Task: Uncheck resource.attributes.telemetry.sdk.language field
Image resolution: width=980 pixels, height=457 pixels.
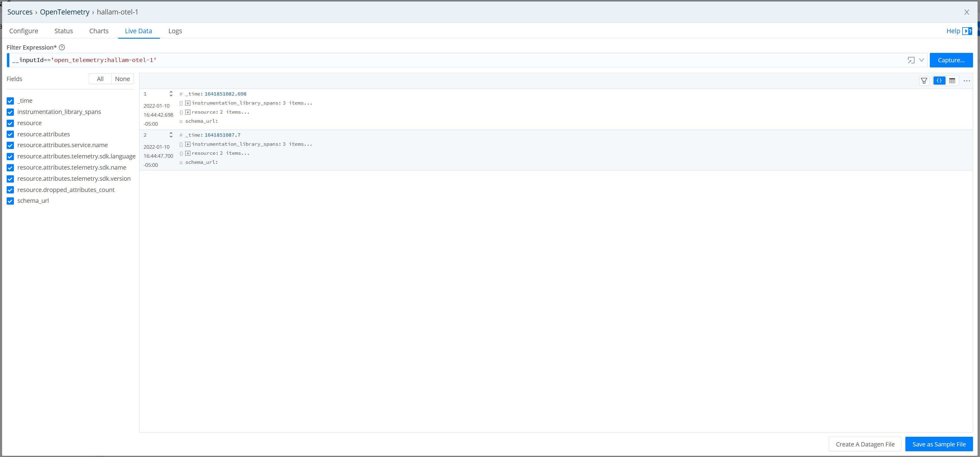Action: pos(10,156)
